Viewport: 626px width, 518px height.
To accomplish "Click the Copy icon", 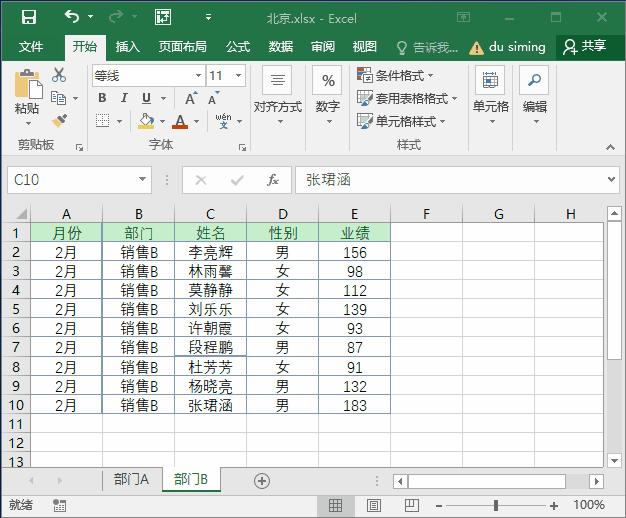I will pyautogui.click(x=59, y=98).
